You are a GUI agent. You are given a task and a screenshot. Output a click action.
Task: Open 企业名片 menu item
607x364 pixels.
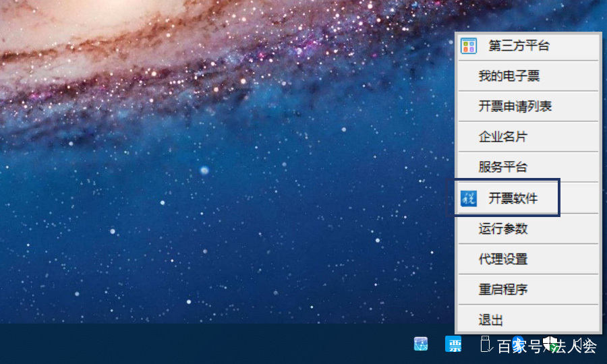point(528,137)
